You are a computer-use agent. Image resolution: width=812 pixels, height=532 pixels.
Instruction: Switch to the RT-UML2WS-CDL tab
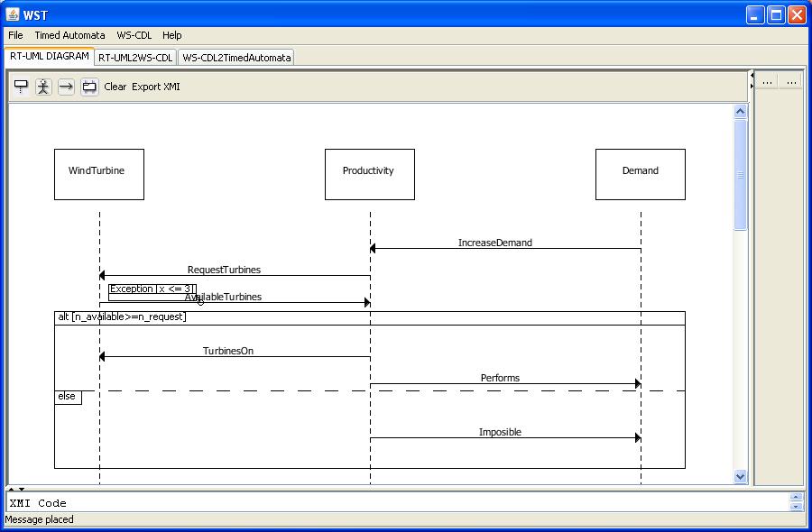click(x=135, y=58)
